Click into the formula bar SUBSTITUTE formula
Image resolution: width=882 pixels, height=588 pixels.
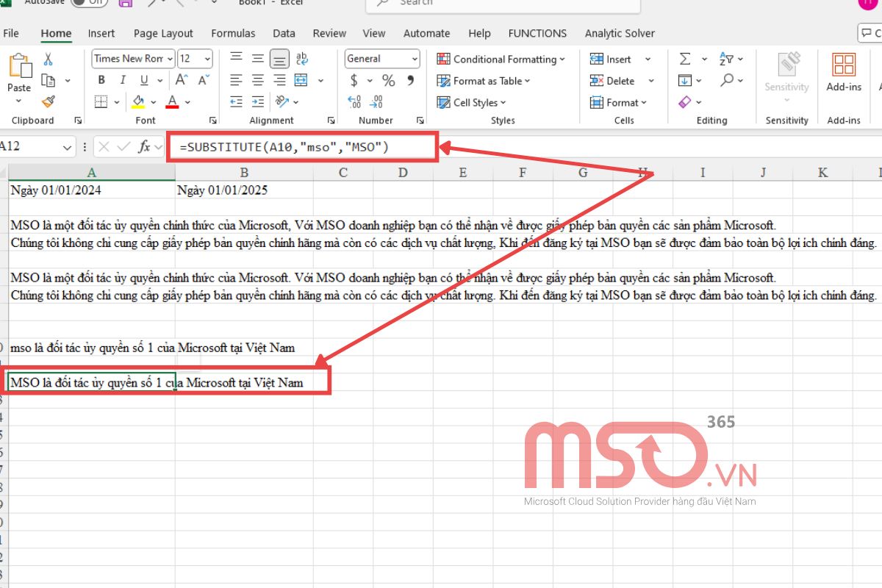pos(284,147)
